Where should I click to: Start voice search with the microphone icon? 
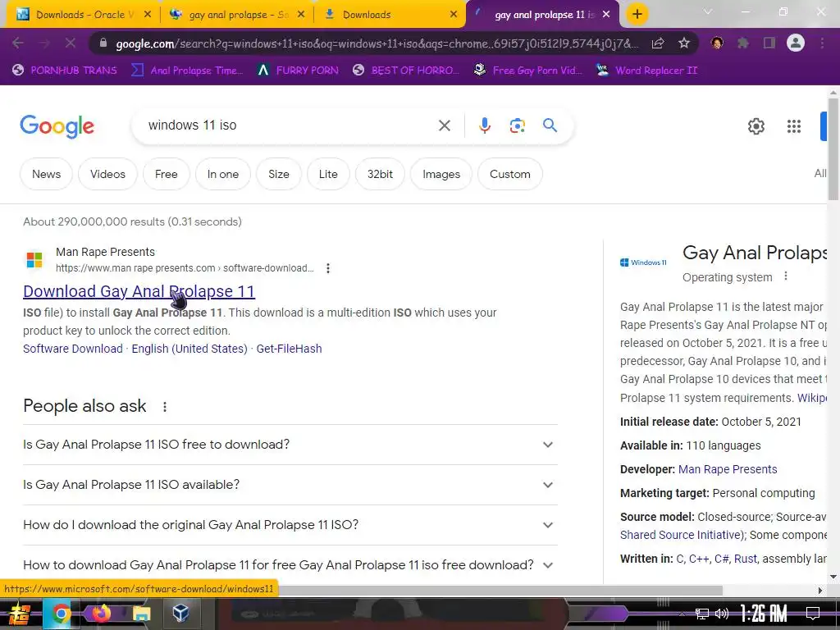pyautogui.click(x=484, y=126)
